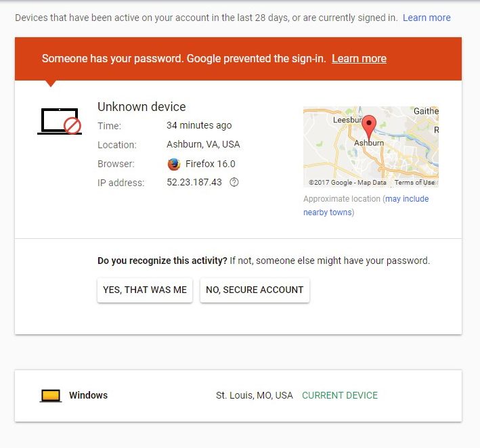Click the red map pin on Ashburn

tap(369, 128)
